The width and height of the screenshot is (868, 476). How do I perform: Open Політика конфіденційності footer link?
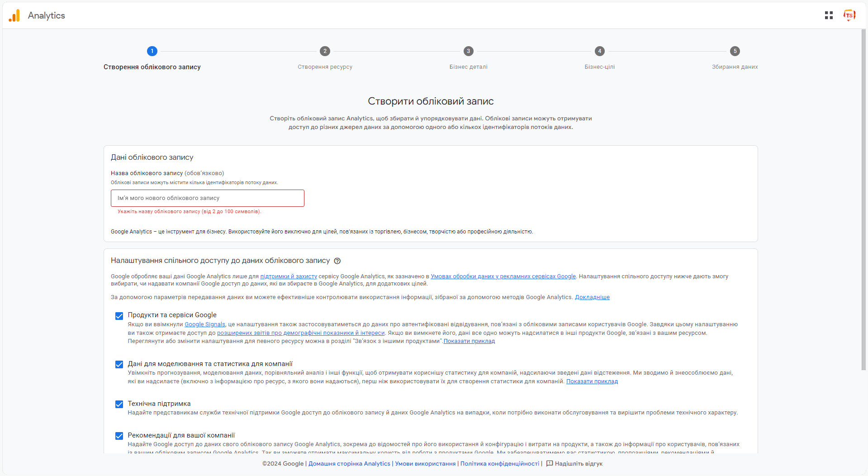tap(500, 463)
